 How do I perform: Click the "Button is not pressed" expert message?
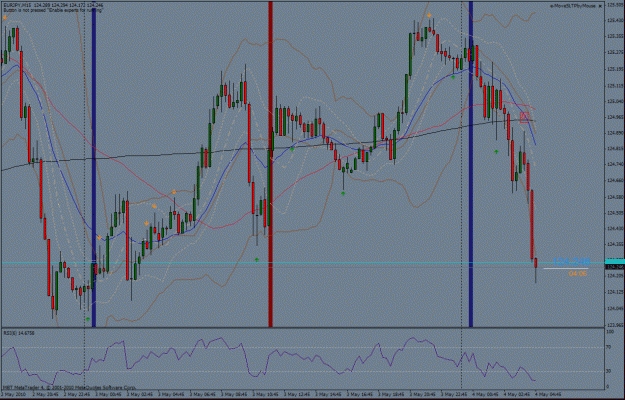(53, 10)
